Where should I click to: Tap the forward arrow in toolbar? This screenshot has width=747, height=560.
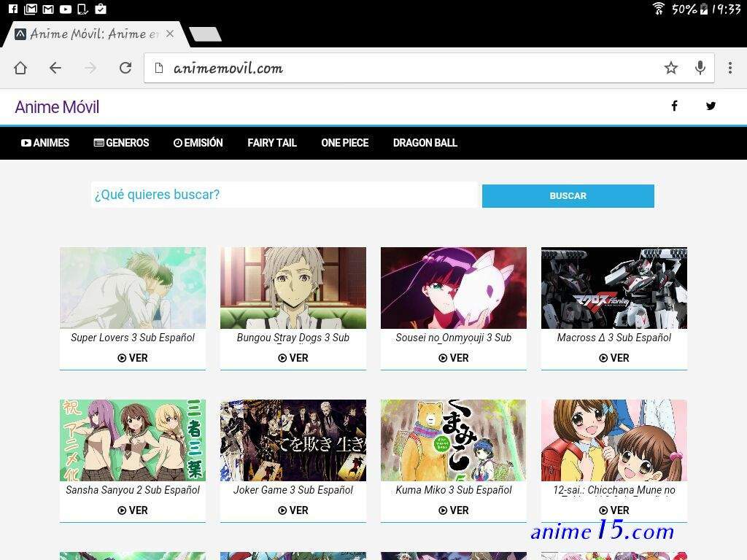[x=90, y=68]
